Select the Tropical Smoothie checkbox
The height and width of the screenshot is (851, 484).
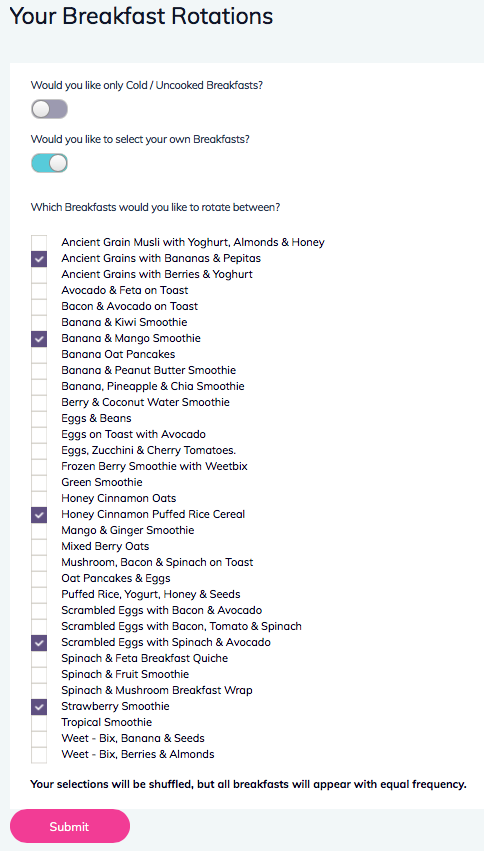point(39,723)
